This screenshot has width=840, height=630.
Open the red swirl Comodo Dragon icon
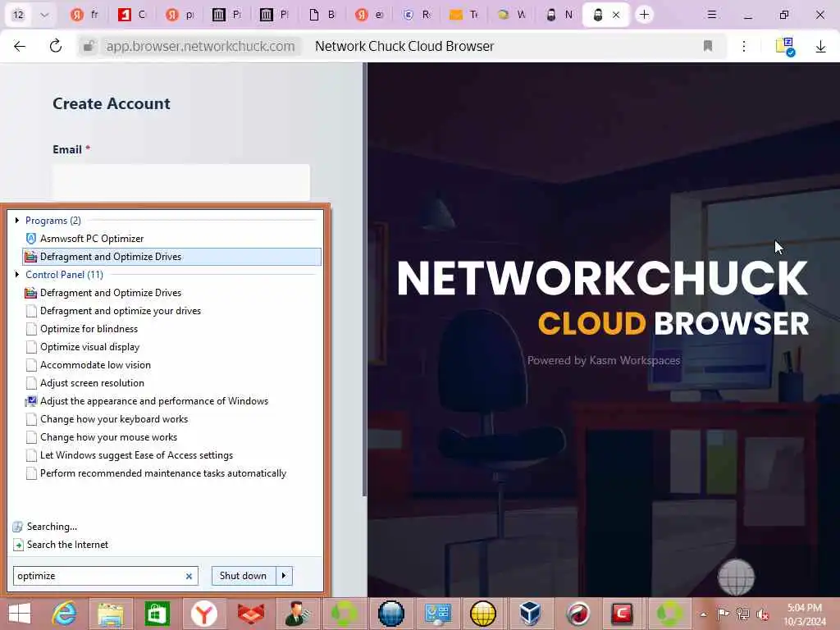(577, 614)
